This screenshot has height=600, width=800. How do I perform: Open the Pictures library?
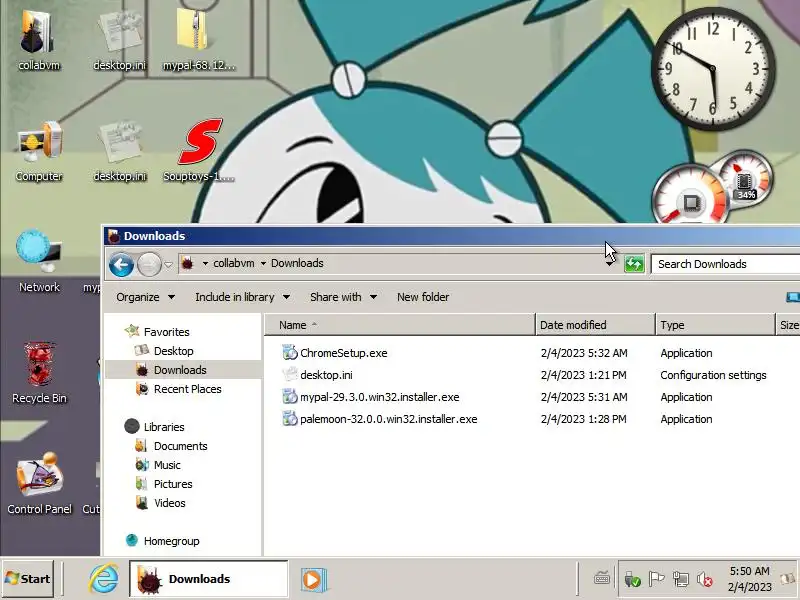click(x=173, y=484)
